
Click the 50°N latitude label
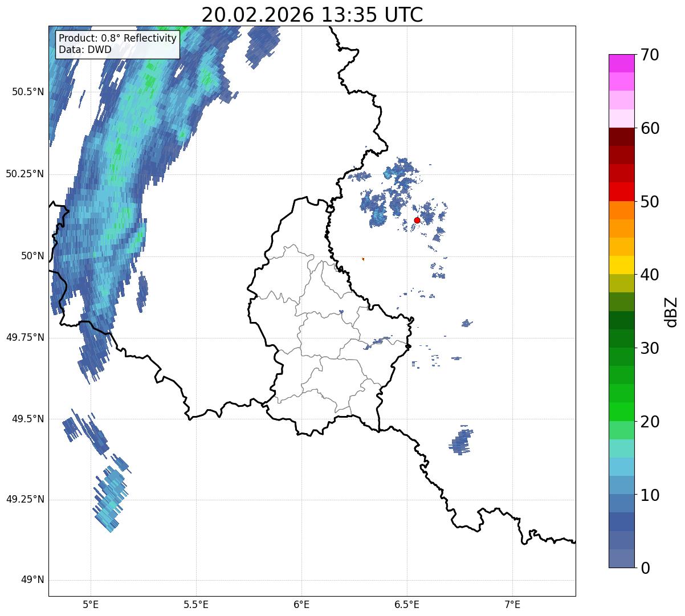[32, 256]
